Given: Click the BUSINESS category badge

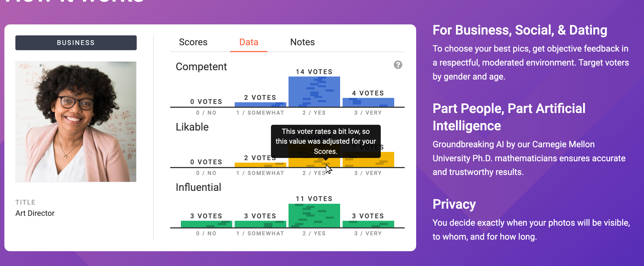Looking at the screenshot, I should pos(76,43).
